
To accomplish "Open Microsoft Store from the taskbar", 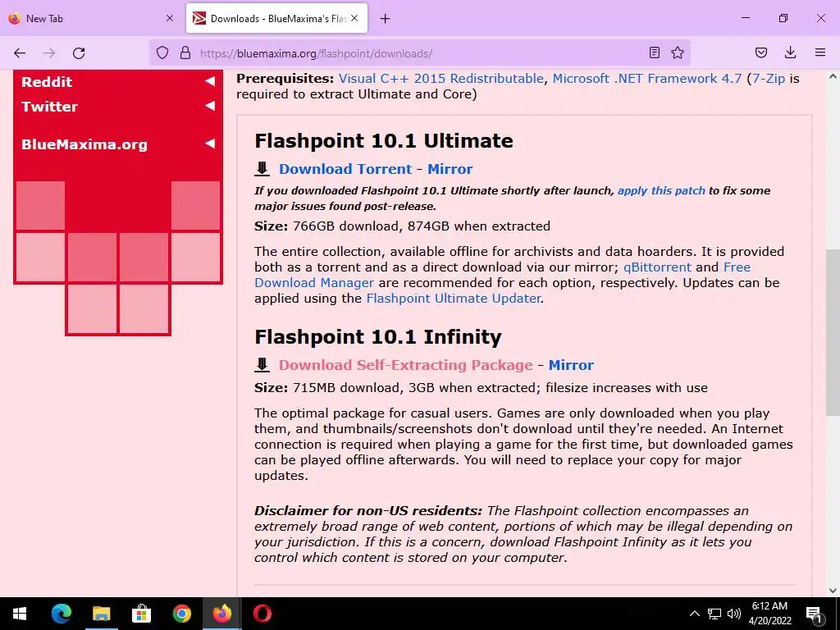I will pos(141,614).
